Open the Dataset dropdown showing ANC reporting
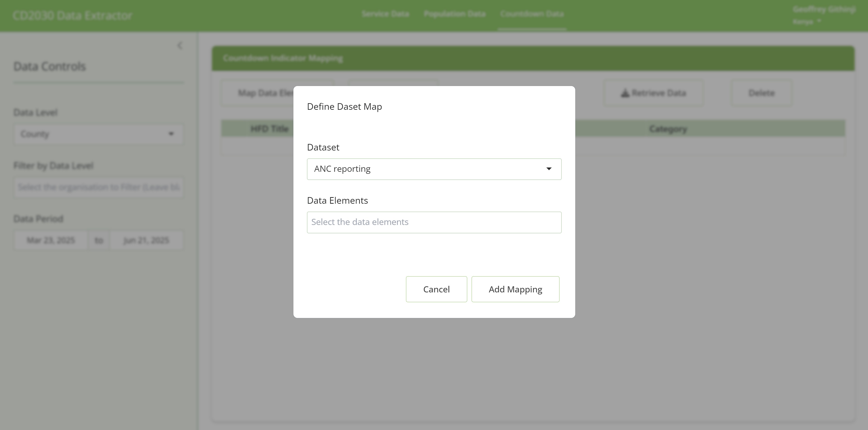Image resolution: width=868 pixels, height=430 pixels. 434,169
